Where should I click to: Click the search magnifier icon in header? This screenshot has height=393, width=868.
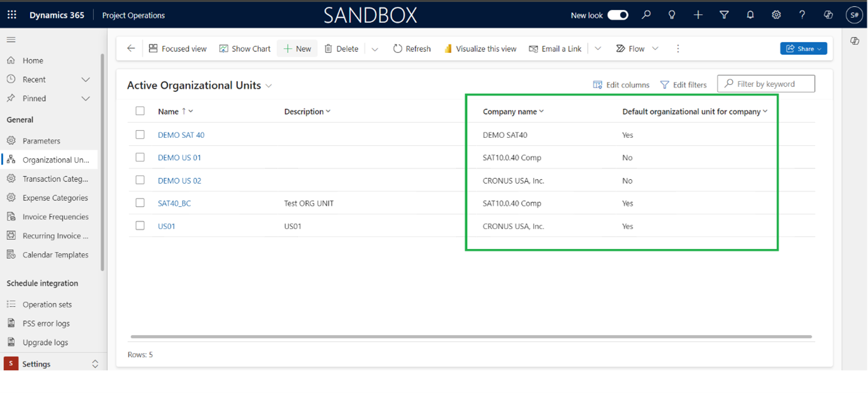(646, 15)
